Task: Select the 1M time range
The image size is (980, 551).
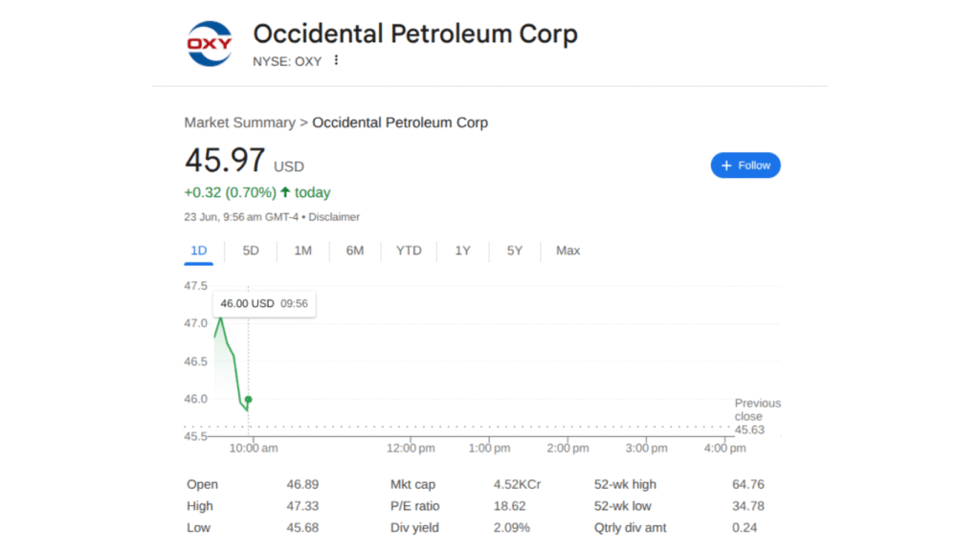Action: [302, 251]
